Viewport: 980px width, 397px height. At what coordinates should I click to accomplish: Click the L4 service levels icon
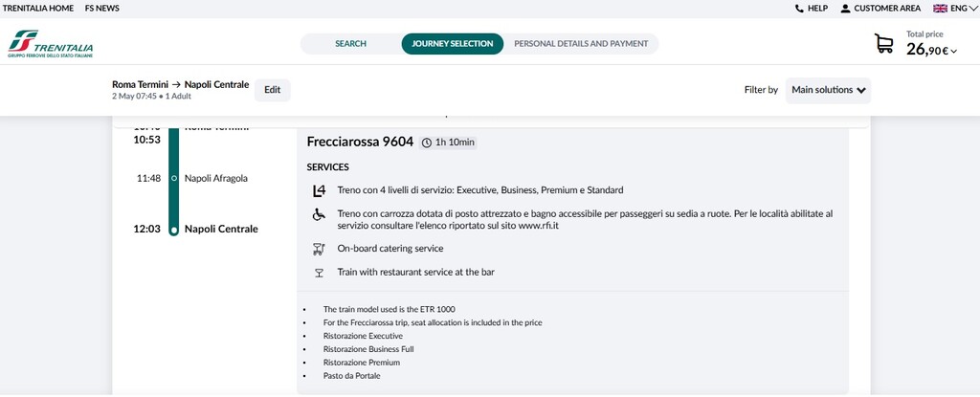pyautogui.click(x=319, y=190)
